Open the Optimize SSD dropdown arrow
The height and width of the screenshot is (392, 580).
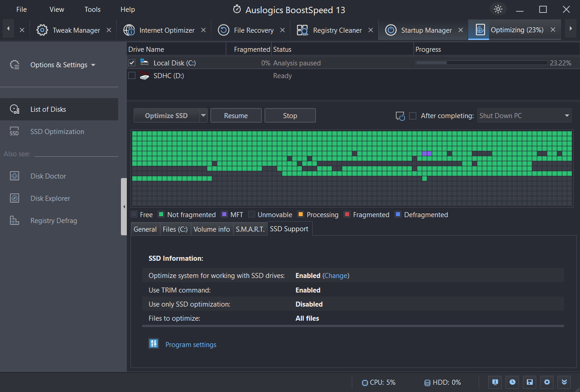click(203, 116)
